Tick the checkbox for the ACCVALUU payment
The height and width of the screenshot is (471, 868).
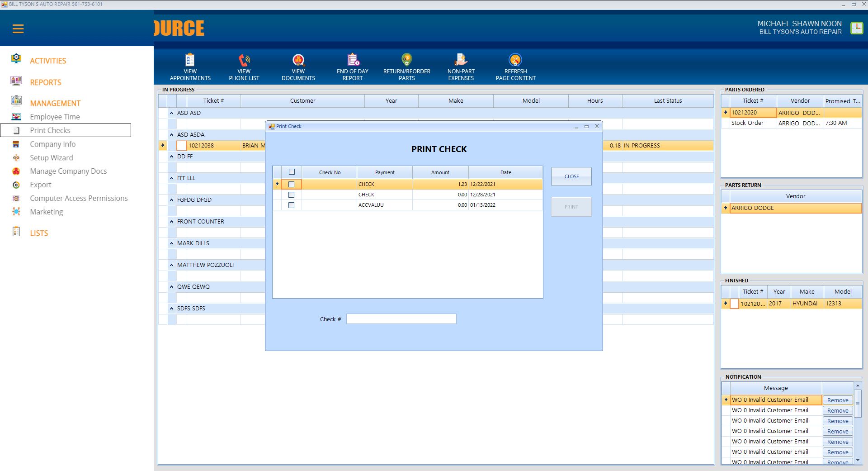(292, 205)
